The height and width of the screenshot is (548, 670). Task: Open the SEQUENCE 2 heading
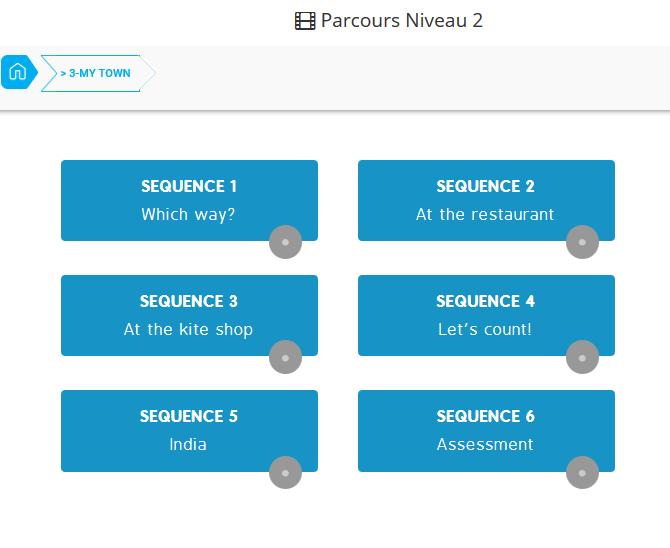[x=485, y=186]
